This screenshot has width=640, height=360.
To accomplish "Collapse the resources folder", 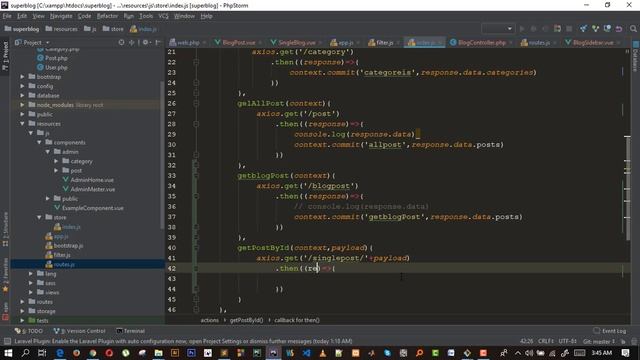I will pyautogui.click(x=22, y=124).
